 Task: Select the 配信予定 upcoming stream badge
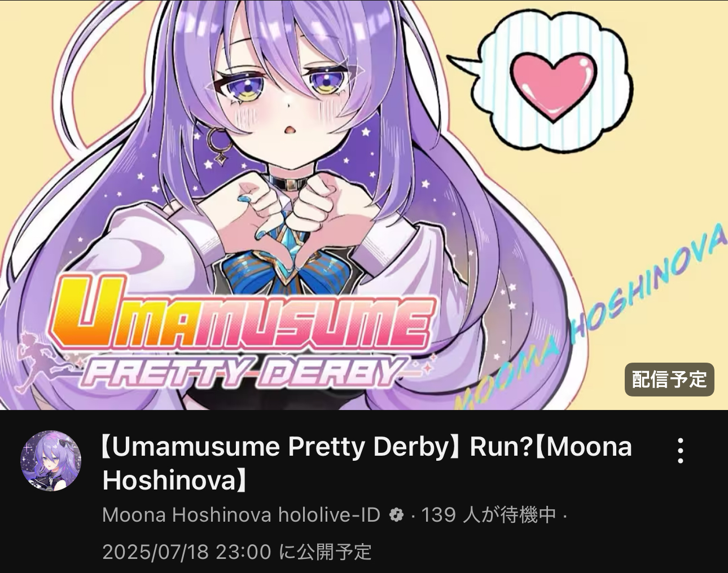(669, 380)
